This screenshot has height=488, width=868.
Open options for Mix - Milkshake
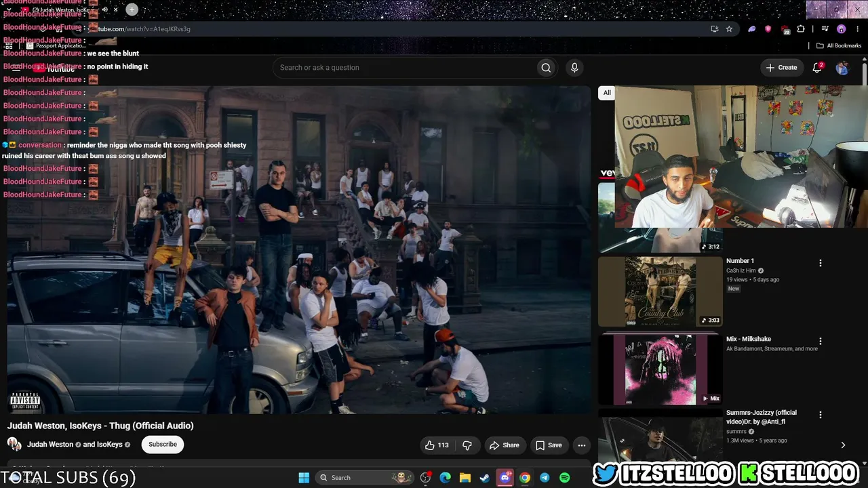821,342
